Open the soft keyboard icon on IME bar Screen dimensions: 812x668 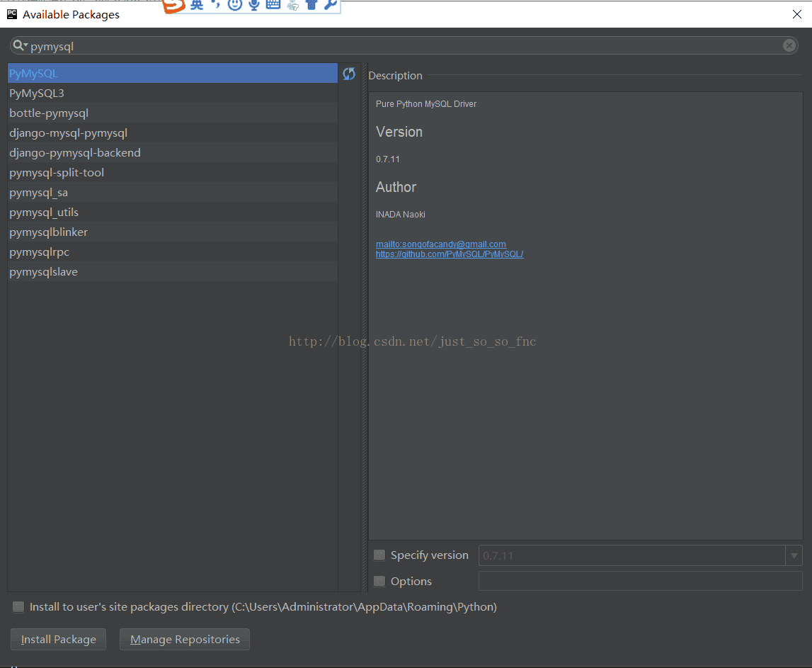273,5
